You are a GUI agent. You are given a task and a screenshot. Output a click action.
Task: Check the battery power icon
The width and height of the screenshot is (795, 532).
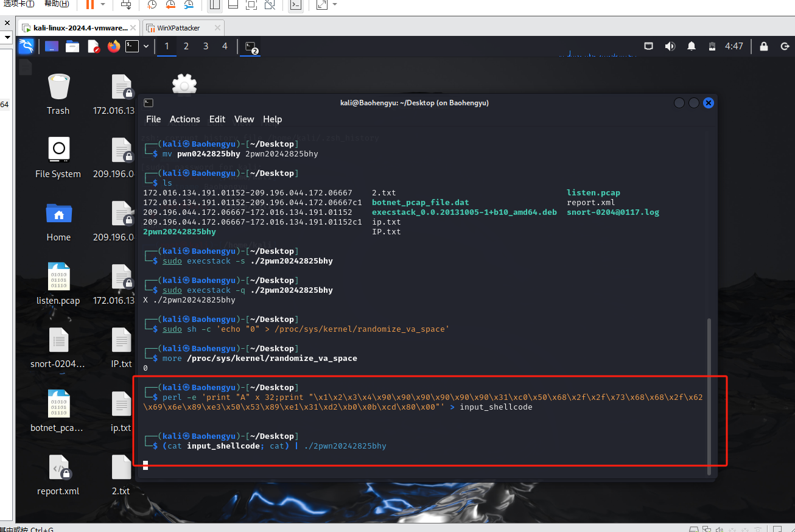(x=712, y=46)
